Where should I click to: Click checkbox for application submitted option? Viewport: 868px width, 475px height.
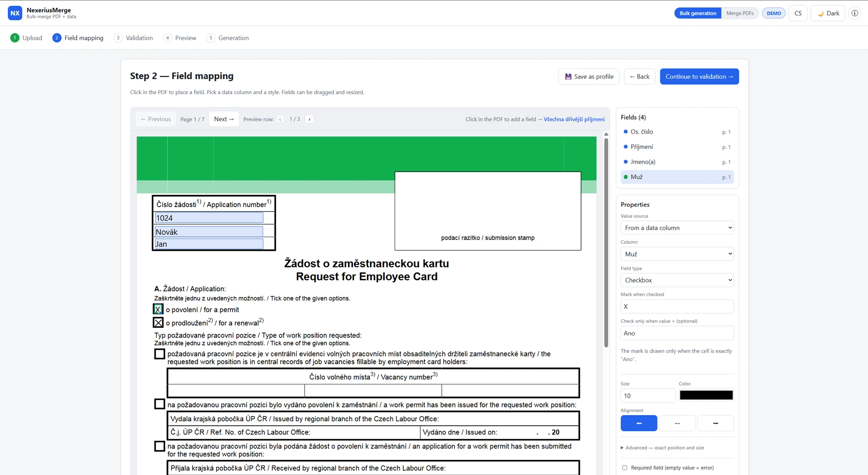159,446
